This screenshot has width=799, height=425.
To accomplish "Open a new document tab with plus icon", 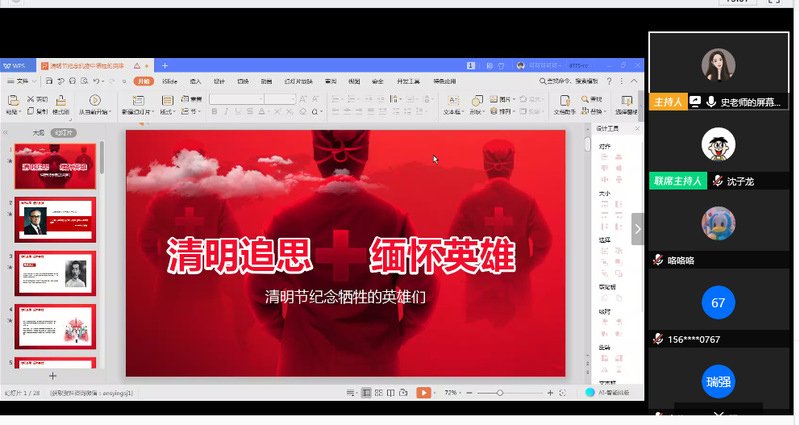I will pos(165,66).
